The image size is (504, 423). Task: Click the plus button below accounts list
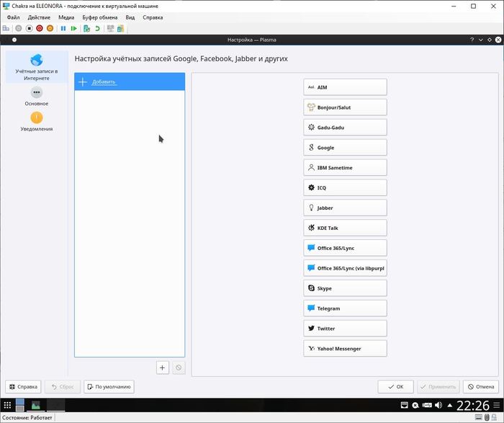(163, 368)
